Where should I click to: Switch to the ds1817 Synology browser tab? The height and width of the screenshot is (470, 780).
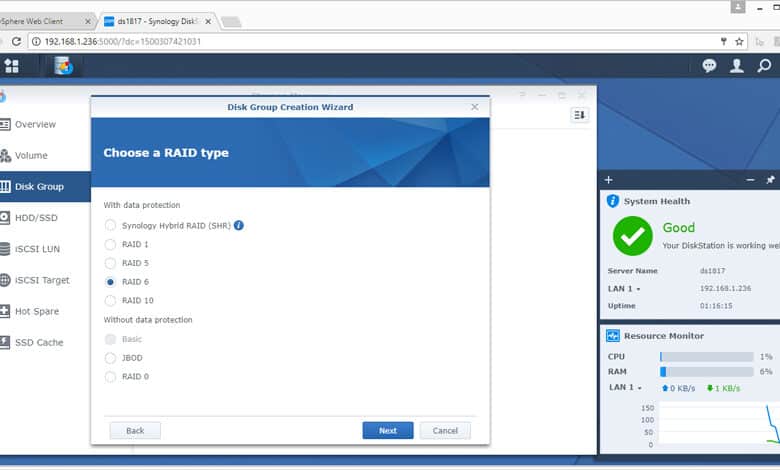point(158,21)
